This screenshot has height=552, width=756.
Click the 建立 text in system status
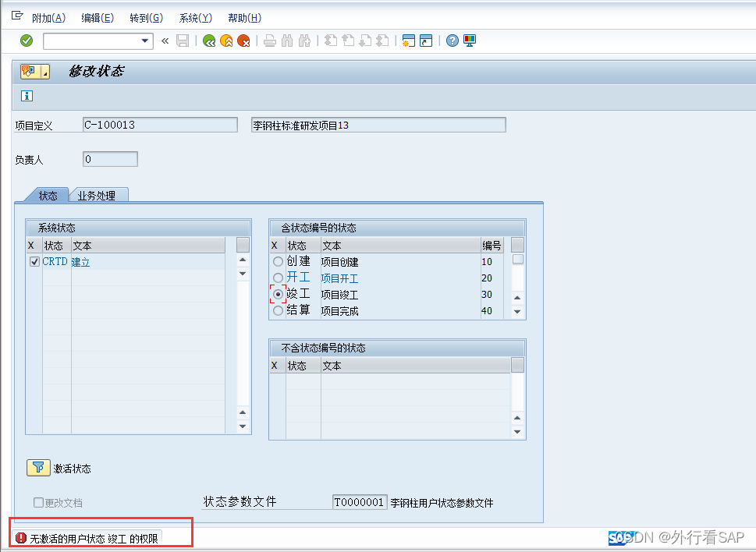(x=80, y=262)
